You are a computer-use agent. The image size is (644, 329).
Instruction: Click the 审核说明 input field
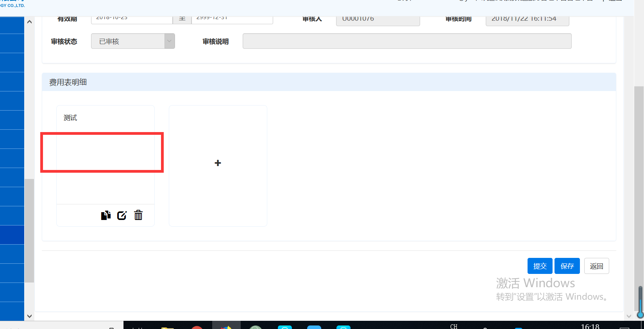pyautogui.click(x=407, y=41)
